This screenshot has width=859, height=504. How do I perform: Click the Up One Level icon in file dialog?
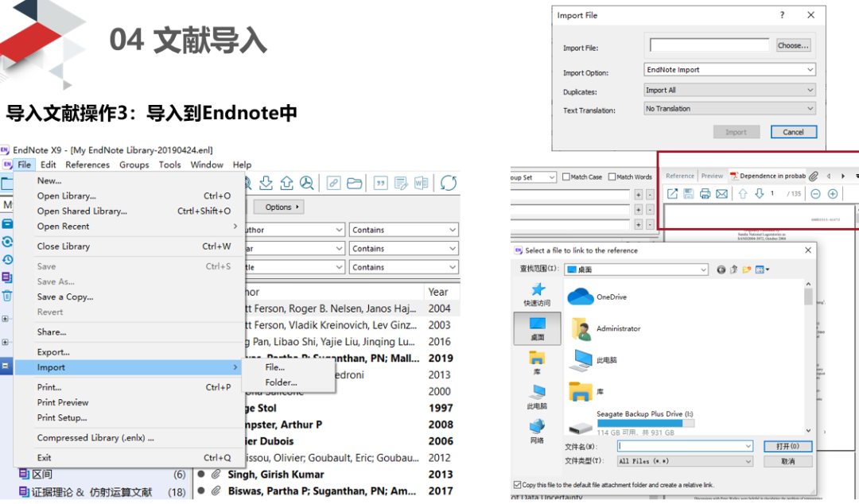(734, 269)
